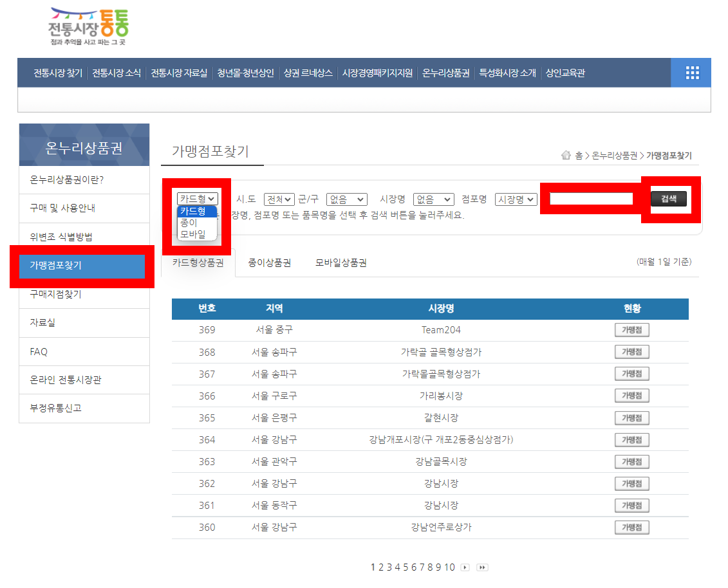Viewport: 728px width, 588px height.
Task: Open the blue grid app menu
Action: tap(691, 73)
